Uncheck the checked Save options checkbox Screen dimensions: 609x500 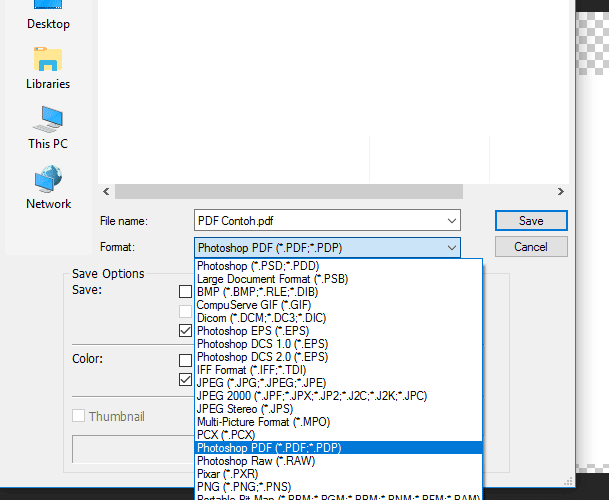pyautogui.click(x=185, y=331)
